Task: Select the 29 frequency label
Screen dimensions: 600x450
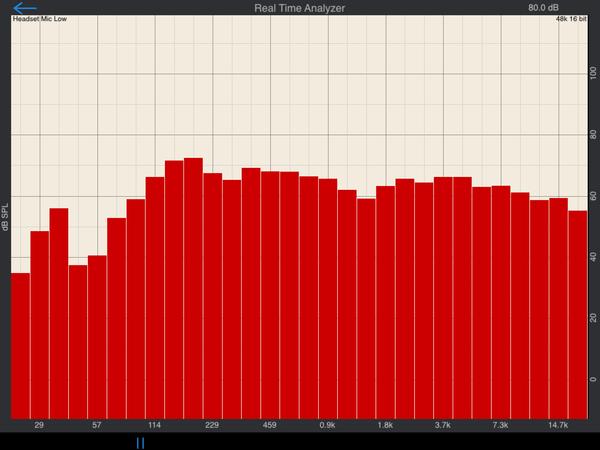Action: tap(39, 425)
